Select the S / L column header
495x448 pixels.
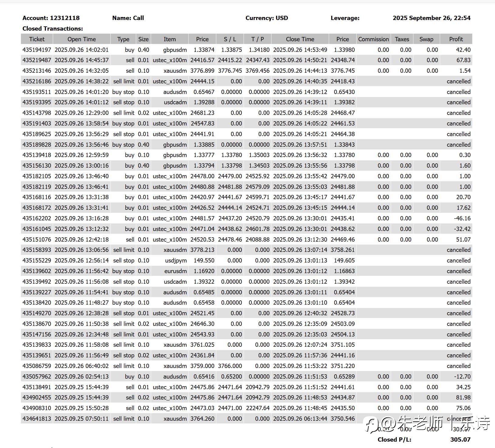point(230,39)
